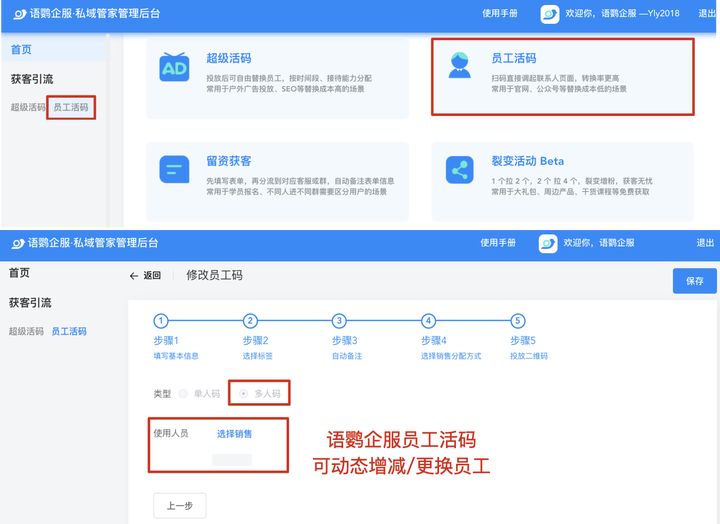Jump to step 4 选择销售分配方式

point(428,321)
